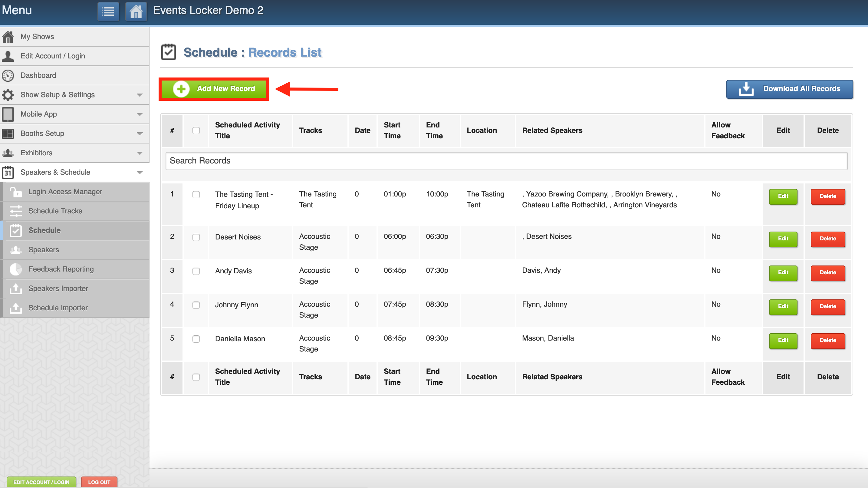Click the Booths Setup layout icon
The height and width of the screenshot is (488, 868).
tap(8, 134)
